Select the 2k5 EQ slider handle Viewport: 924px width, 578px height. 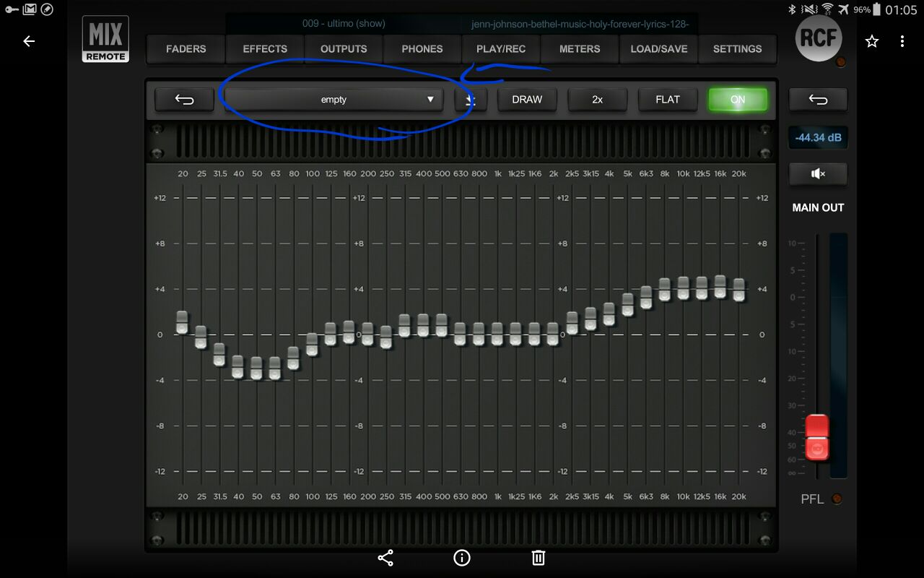coord(572,323)
